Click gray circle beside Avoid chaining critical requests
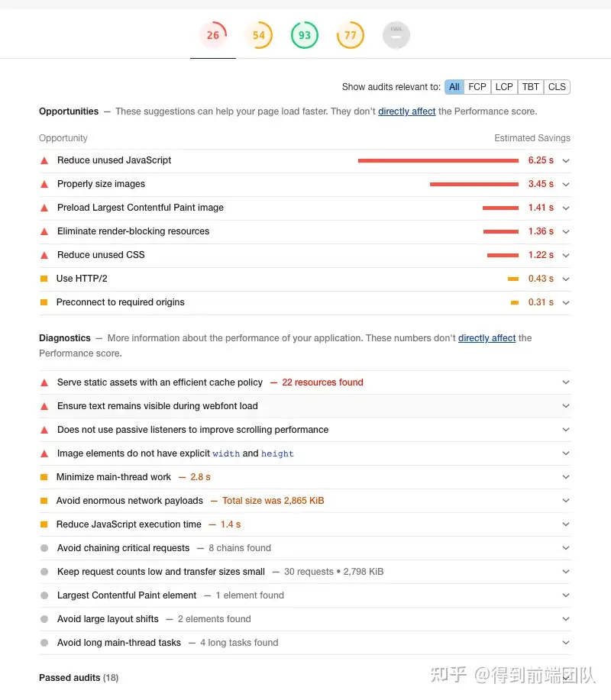 pyautogui.click(x=44, y=548)
